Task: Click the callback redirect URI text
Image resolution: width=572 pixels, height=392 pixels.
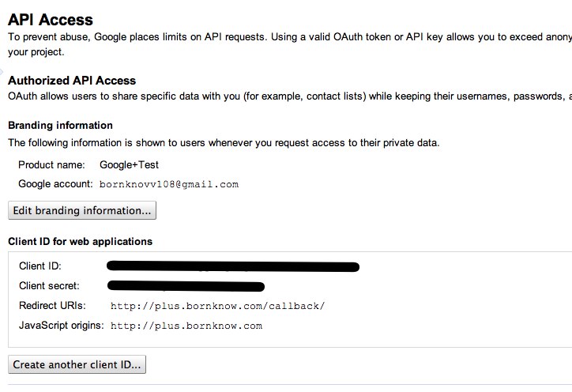Action: (x=217, y=306)
